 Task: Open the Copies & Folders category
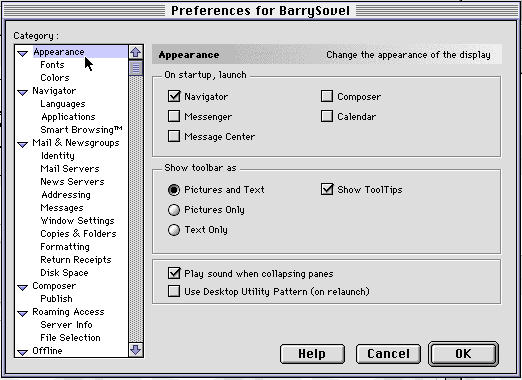78,234
